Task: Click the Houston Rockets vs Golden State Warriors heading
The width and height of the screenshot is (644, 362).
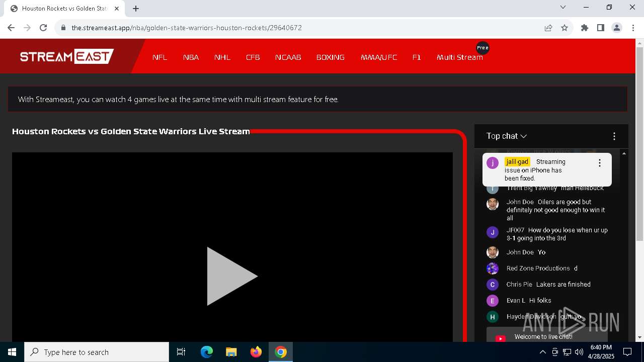Action: click(x=131, y=131)
